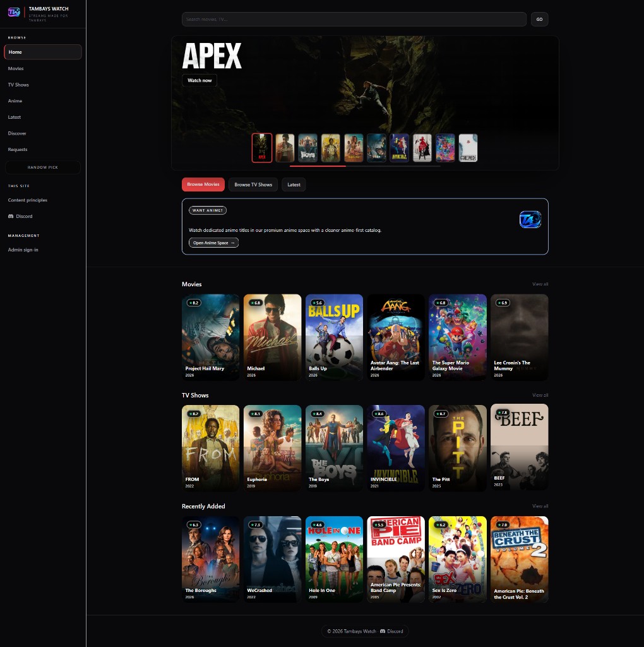Click View all for TV Shows
This screenshot has height=647, width=644.
(540, 395)
